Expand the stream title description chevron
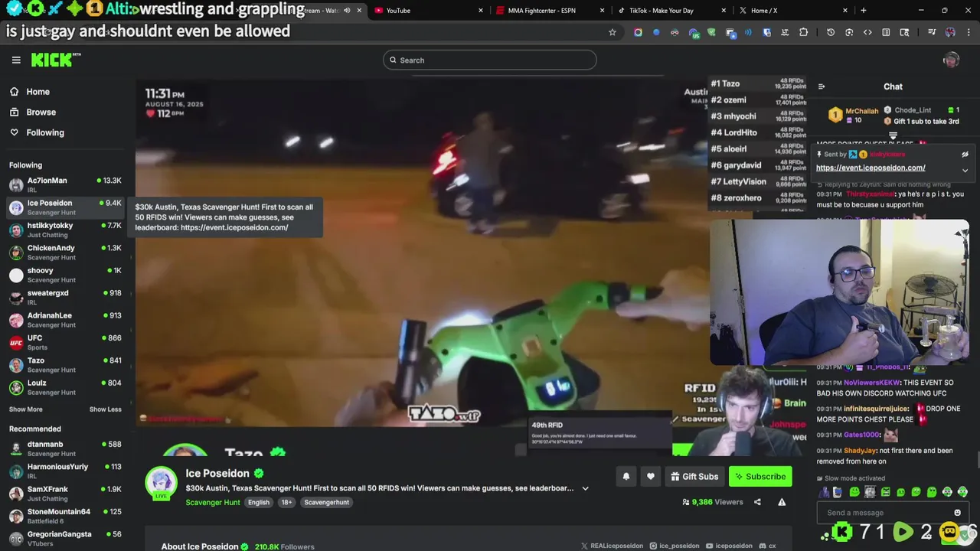Screen dimensions: 980x551 tap(585, 488)
